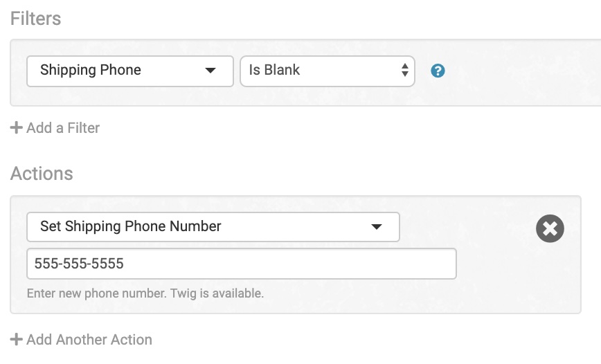Click empty space in the filter row panel
The image size is (601, 364).
519,73
